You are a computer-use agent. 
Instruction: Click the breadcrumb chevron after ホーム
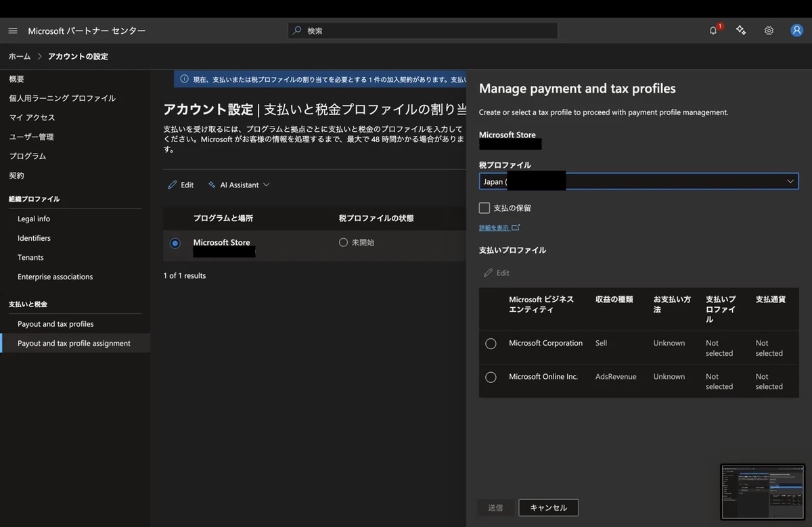tap(40, 56)
